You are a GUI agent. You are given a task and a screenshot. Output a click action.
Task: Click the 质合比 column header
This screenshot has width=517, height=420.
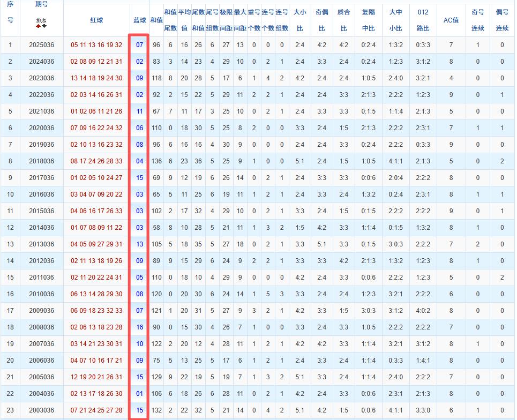pos(343,20)
